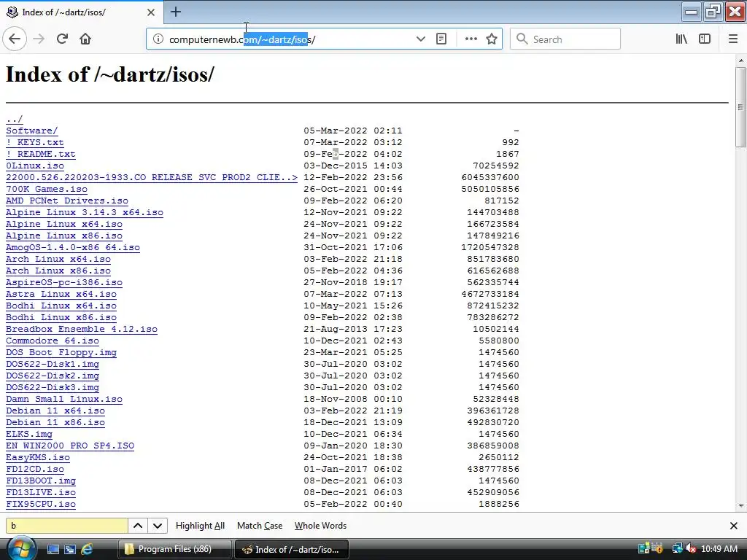Image resolution: width=747 pixels, height=560 pixels.
Task: Click Show Desktop quick launch icon
Action: tap(53, 550)
